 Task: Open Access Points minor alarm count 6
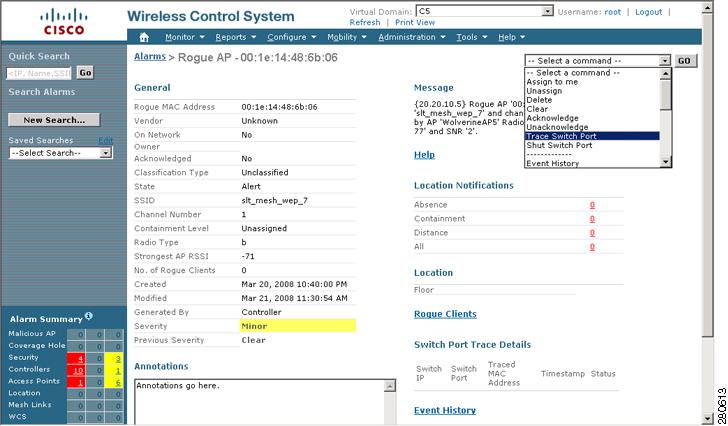118,382
